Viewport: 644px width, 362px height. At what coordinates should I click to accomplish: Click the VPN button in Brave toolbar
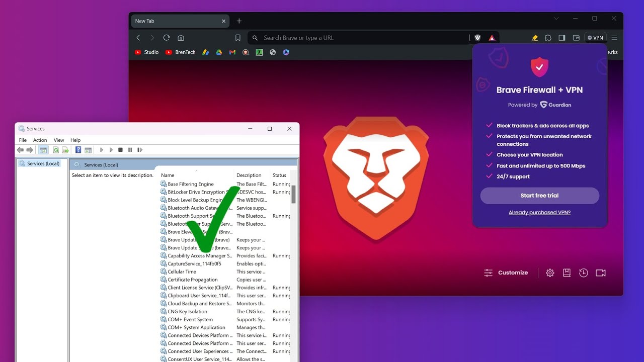pos(595,38)
